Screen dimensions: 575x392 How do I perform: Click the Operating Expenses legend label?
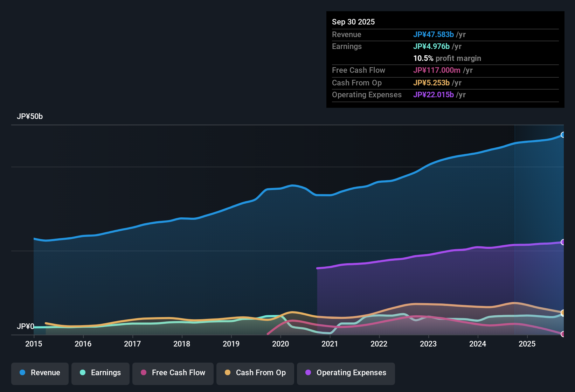(351, 373)
